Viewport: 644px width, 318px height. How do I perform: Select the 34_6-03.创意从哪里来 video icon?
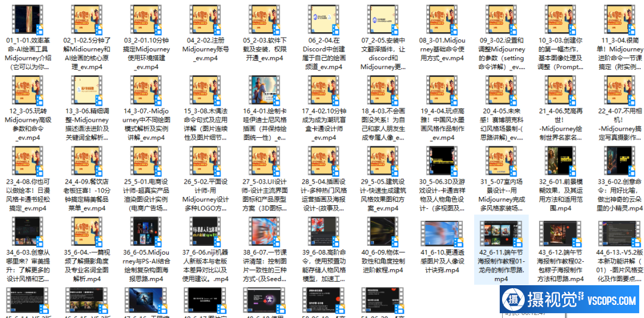click(27, 231)
